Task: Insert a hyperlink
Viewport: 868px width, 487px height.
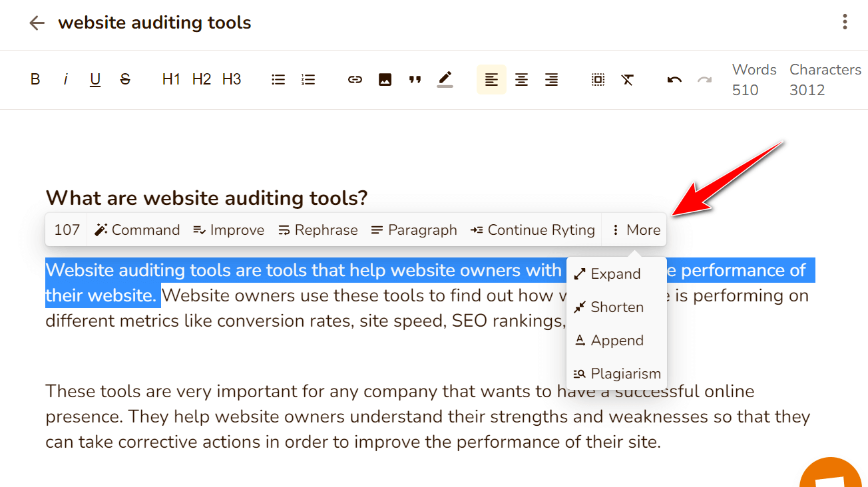Action: pos(355,79)
